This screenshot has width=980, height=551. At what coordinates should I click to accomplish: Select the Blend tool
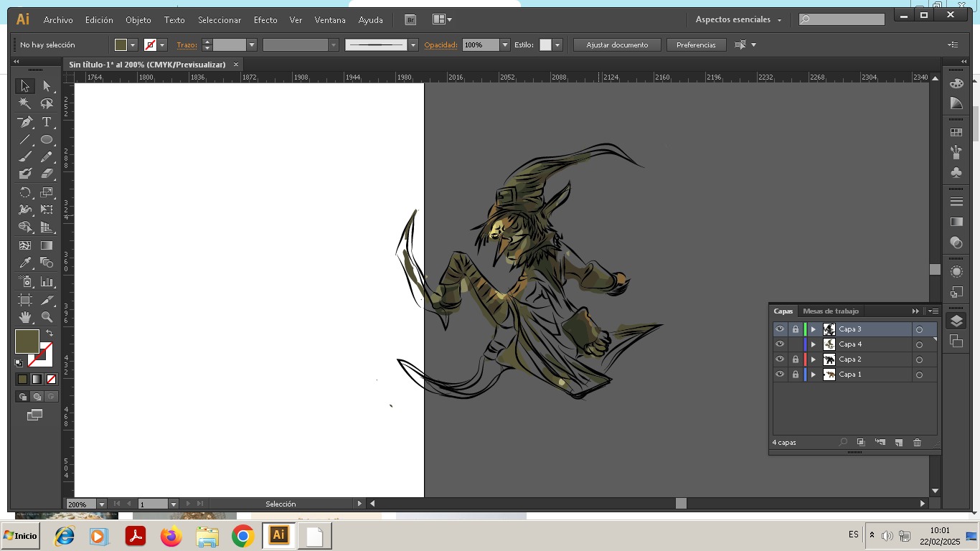tap(47, 263)
